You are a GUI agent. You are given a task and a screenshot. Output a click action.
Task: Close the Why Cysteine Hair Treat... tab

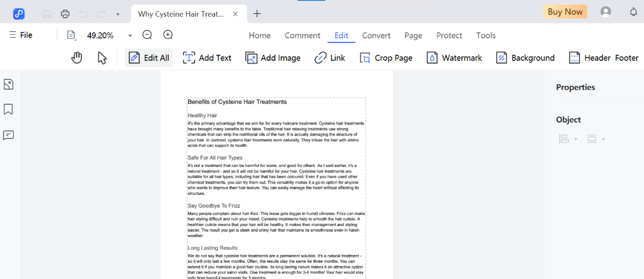click(x=235, y=14)
